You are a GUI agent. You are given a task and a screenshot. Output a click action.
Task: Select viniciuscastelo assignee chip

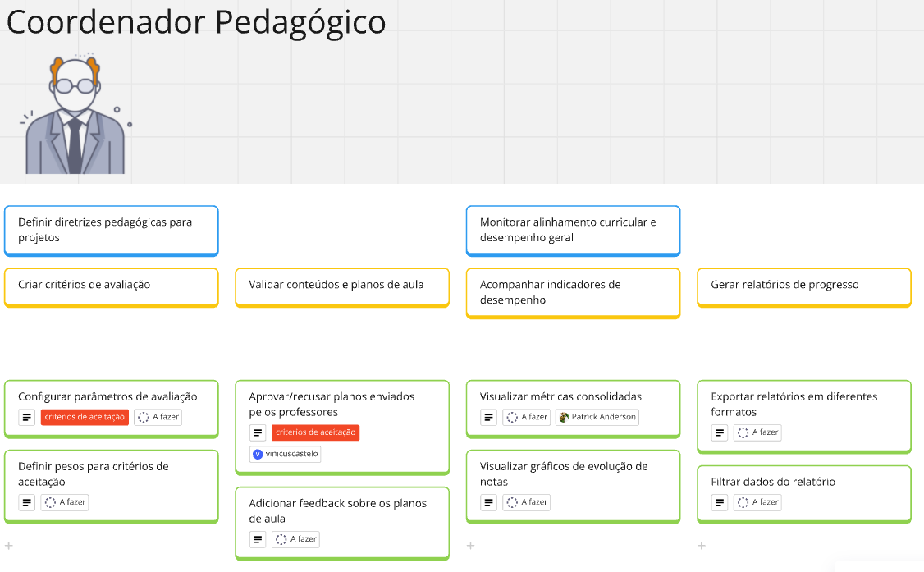pyautogui.click(x=286, y=454)
